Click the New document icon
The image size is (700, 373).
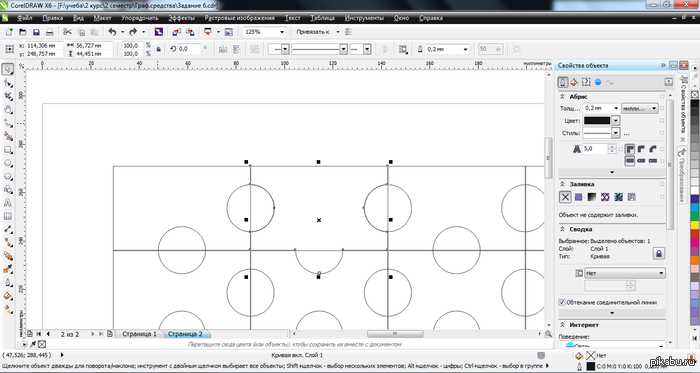(9, 32)
